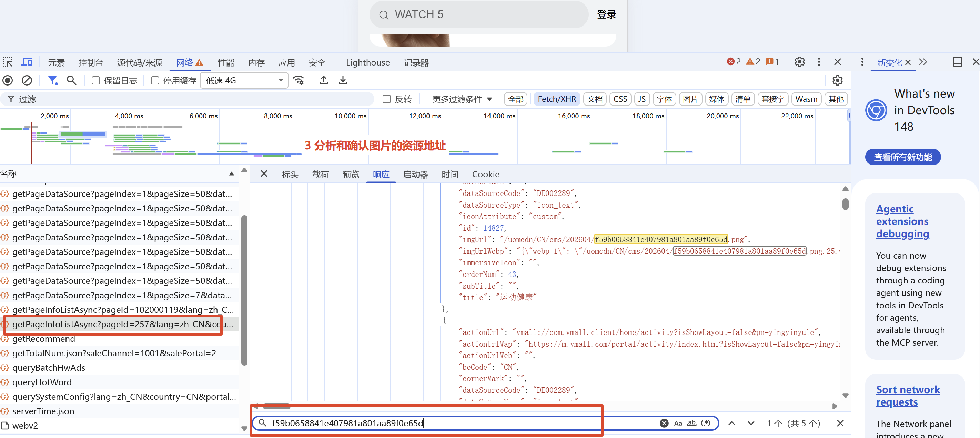This screenshot has height=438, width=980.
Task: Open the Cookie tab of request
Action: click(486, 174)
